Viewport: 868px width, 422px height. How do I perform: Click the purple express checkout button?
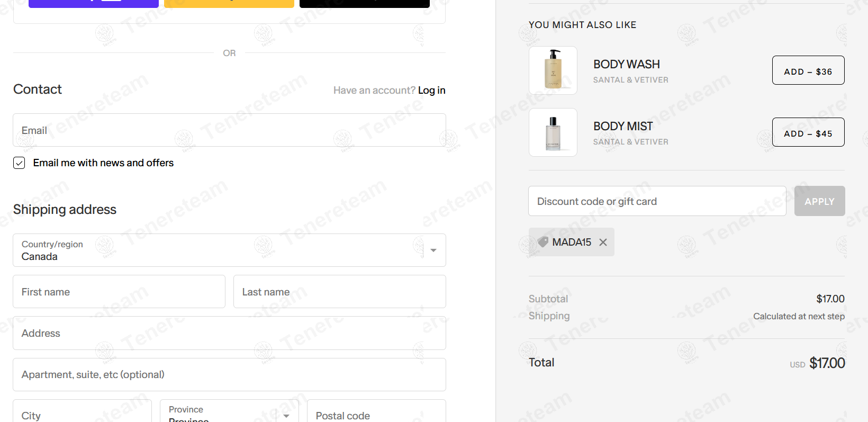[94, 3]
